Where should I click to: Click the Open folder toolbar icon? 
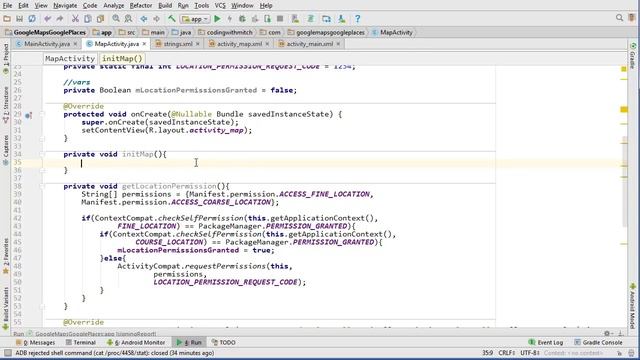click(7, 19)
